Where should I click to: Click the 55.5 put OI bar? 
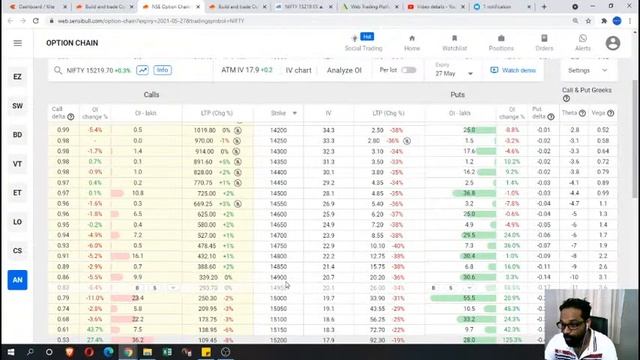(463, 298)
